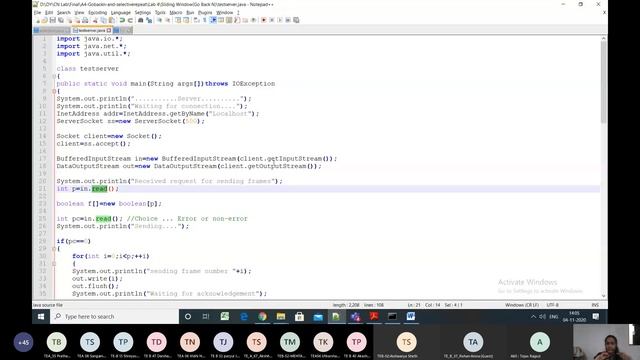The image size is (640, 360).
Task: Click the Print toolbar icon
Action: pyautogui.click(x=84, y=20)
